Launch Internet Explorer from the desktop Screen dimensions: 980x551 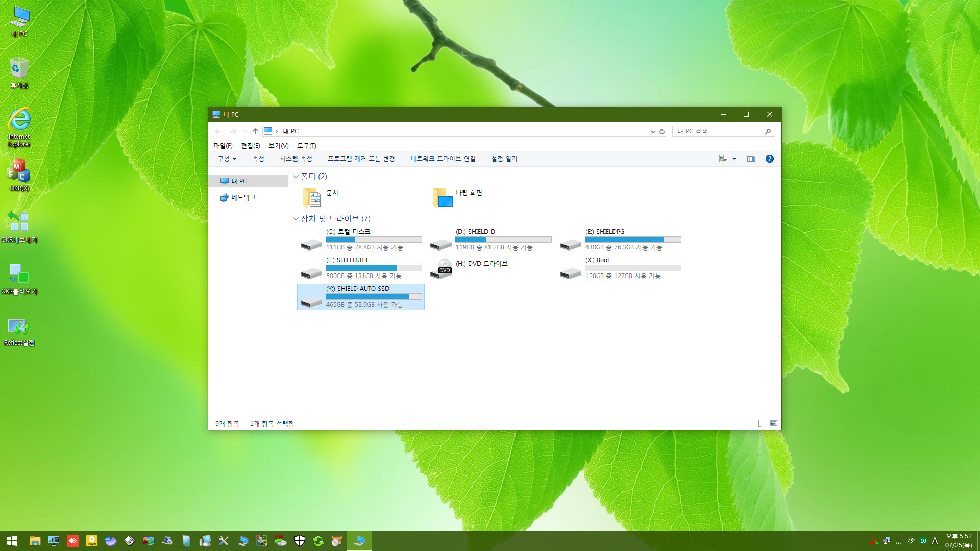19,128
